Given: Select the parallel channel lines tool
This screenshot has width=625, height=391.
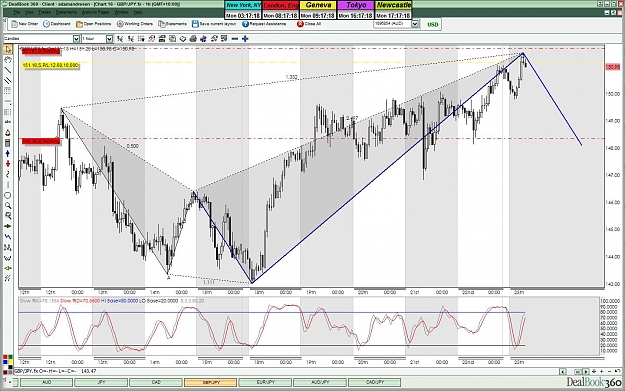Looking at the screenshot, I should pyautogui.click(x=8, y=81).
